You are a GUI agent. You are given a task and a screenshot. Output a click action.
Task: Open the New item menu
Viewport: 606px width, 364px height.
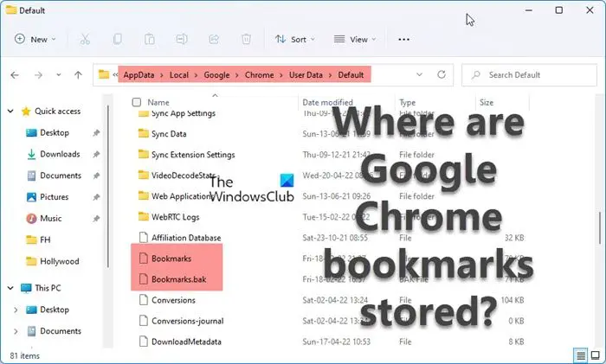click(35, 40)
